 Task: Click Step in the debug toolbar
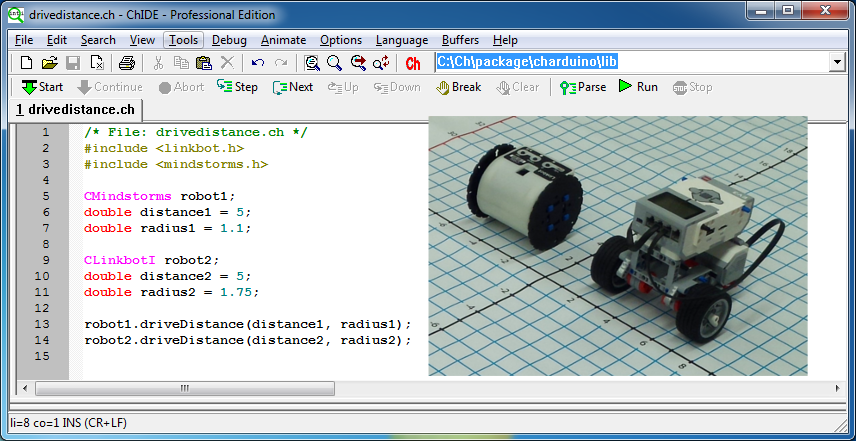237,87
